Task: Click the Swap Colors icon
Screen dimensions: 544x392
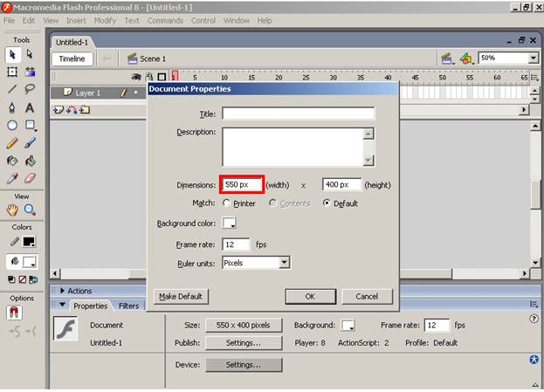Action: coord(33,279)
